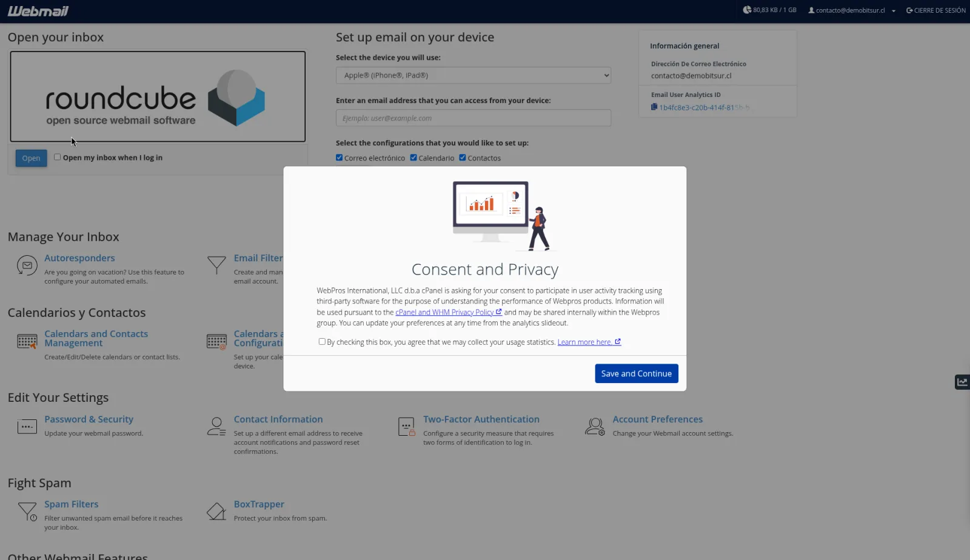Open Calendars and Contacts Management link
The height and width of the screenshot is (560, 970).
coord(96,338)
